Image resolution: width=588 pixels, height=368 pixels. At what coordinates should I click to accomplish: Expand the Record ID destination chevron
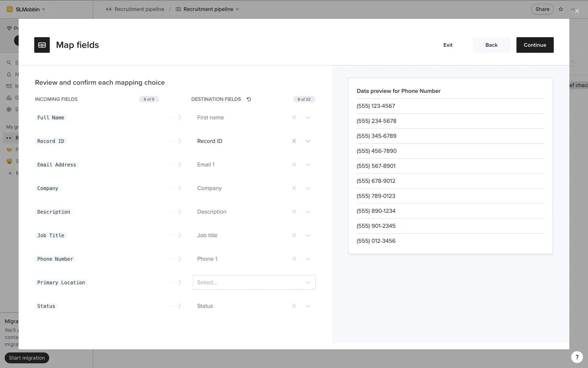pyautogui.click(x=308, y=141)
